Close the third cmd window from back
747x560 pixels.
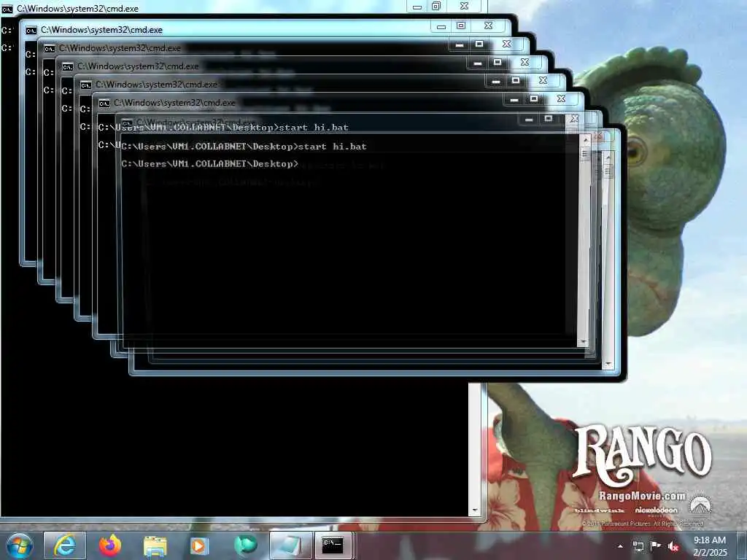click(x=506, y=44)
